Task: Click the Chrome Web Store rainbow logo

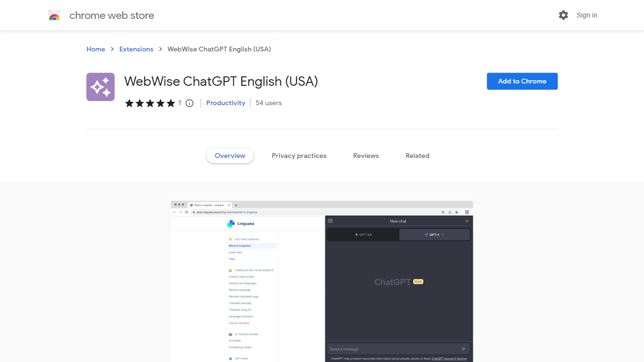Action: click(54, 16)
